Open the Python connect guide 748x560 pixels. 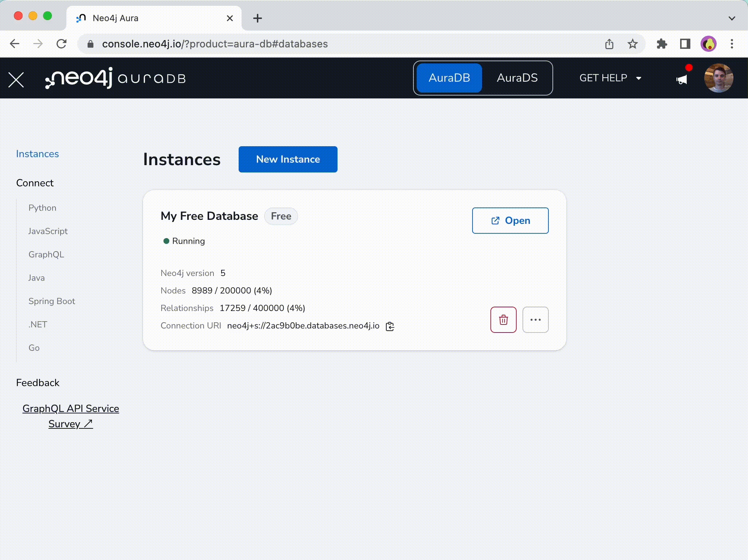[42, 208]
